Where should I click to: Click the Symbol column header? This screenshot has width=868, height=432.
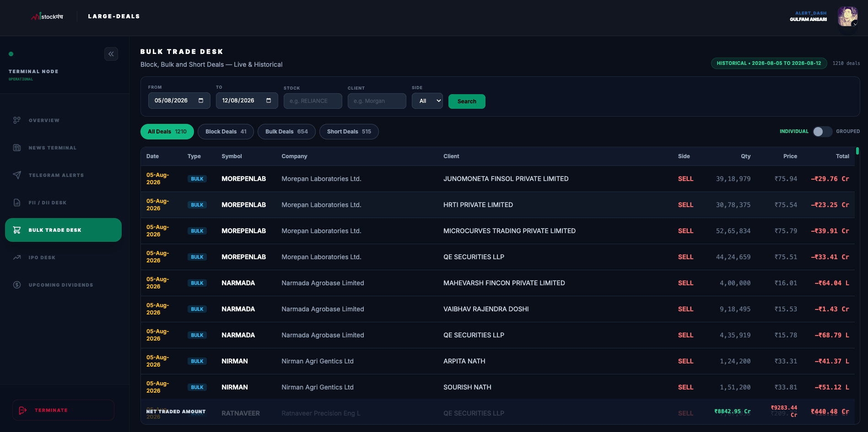pyautogui.click(x=232, y=156)
